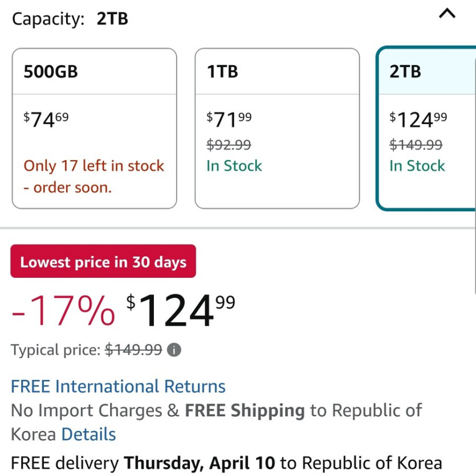
Task: Collapse the Capacity section chevron
Action: pyautogui.click(x=447, y=14)
